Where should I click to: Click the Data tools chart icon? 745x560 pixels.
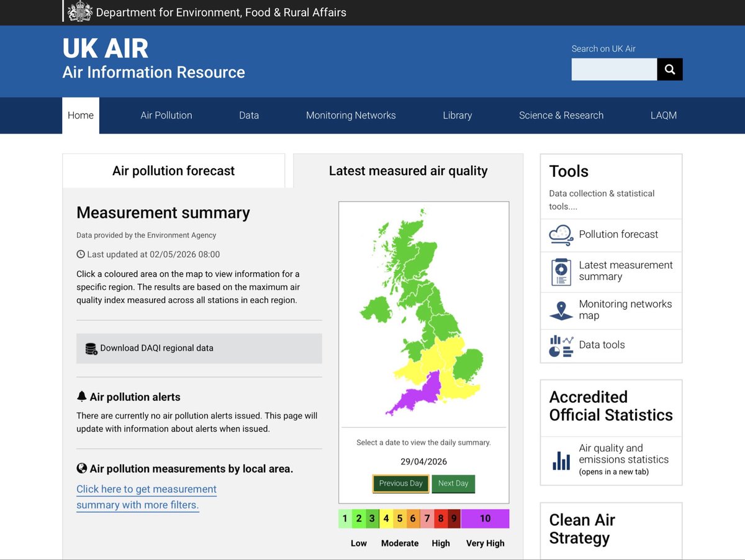(x=561, y=346)
